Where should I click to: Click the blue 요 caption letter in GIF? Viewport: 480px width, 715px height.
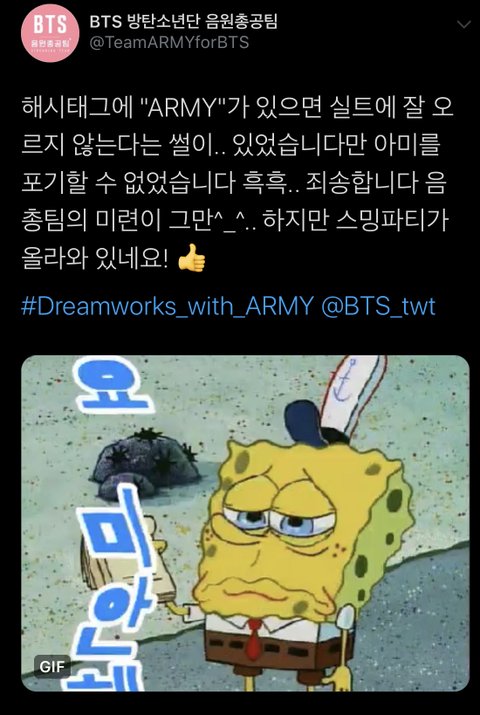tap(111, 383)
